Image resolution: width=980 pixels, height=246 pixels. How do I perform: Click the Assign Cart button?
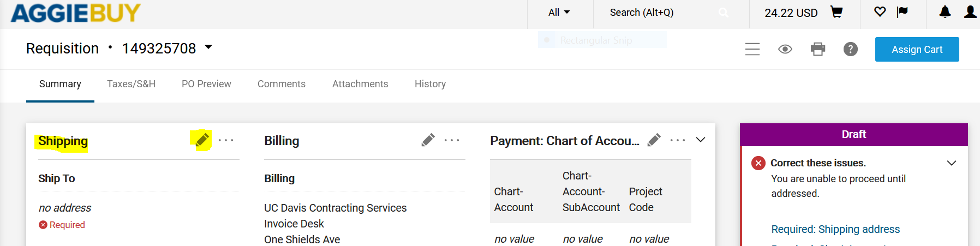coord(917,49)
